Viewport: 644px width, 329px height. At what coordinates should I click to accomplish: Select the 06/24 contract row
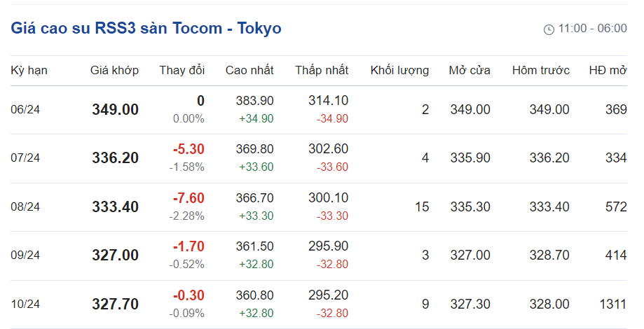point(26,110)
